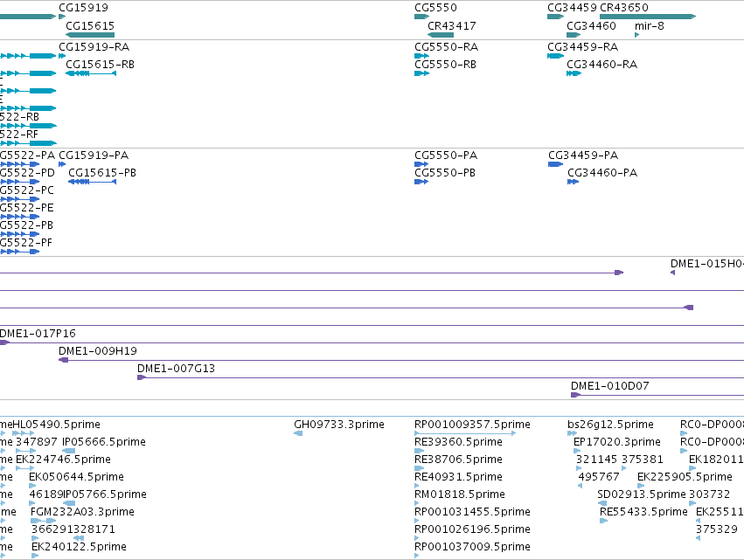Select the IP05666.5prime EST glyph
This screenshot has width=744, height=560.
click(x=69, y=451)
